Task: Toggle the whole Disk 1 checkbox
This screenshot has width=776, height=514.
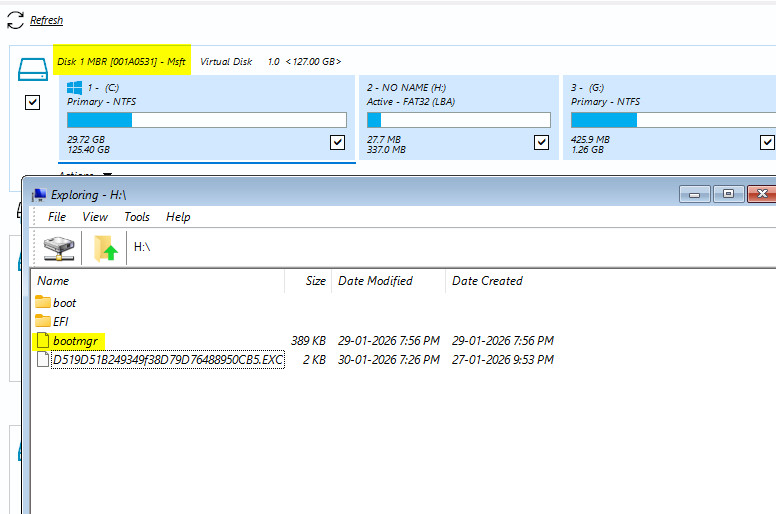Action: click(32, 102)
